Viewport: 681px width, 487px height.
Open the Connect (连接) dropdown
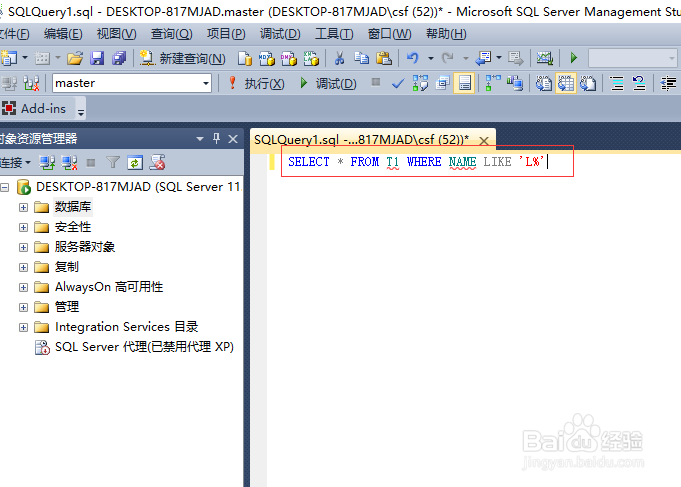click(x=15, y=163)
